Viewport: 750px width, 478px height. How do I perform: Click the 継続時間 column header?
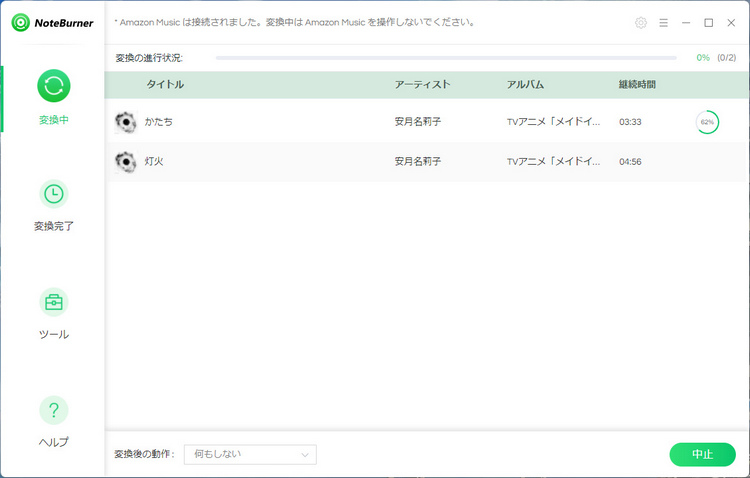[637, 84]
